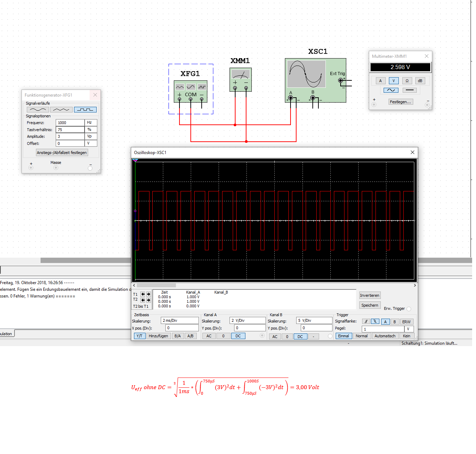Select Hinzufügen display mode

[158, 336]
